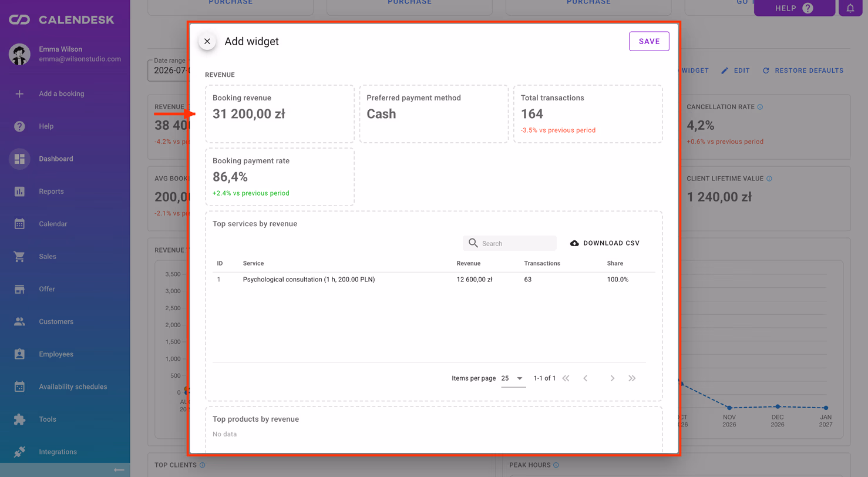The width and height of the screenshot is (868, 477).
Task: Go to first page of services table
Action: pyautogui.click(x=566, y=378)
